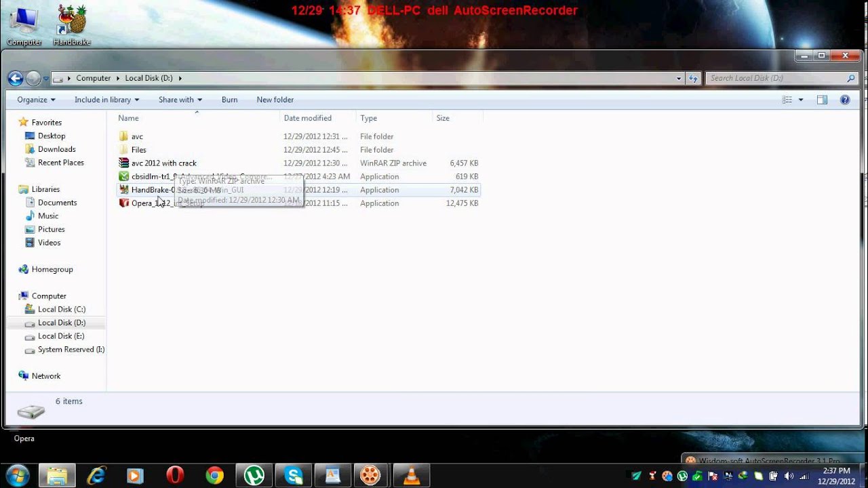This screenshot has width=868, height=488.
Task: Select Network in the navigation pane
Action: (45, 376)
